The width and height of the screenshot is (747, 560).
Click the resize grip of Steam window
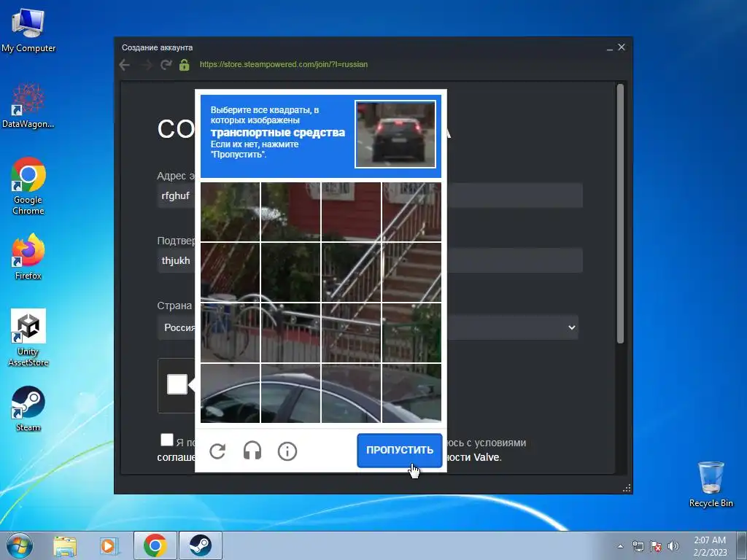coord(627,488)
